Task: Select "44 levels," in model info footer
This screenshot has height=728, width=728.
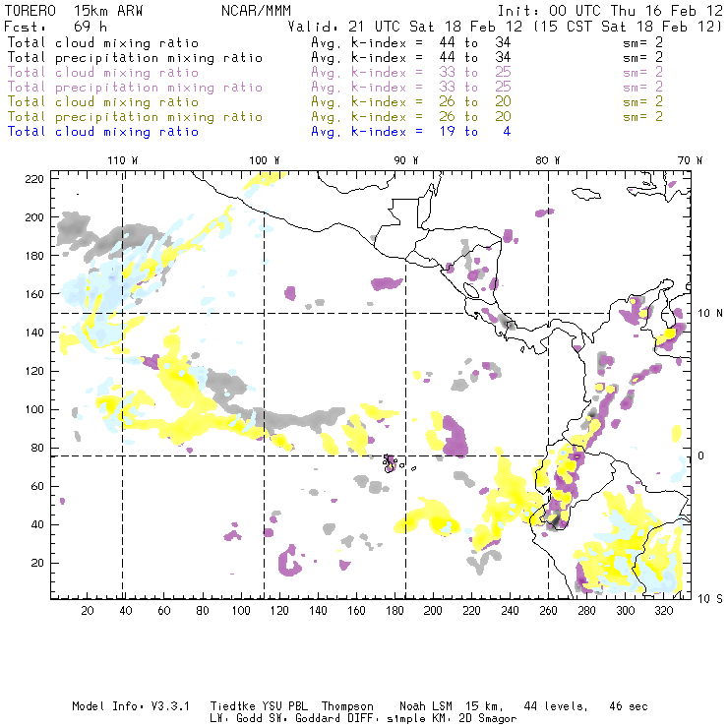Action: (556, 706)
